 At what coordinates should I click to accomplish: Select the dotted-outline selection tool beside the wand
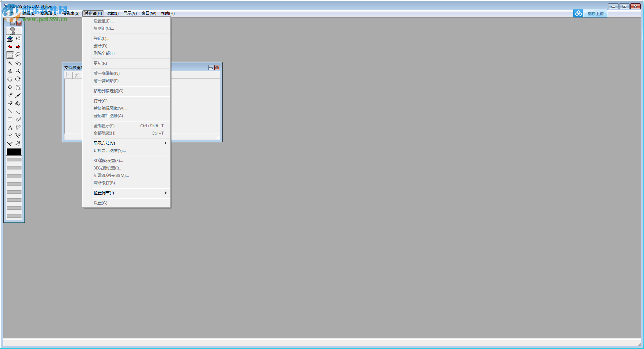click(x=18, y=63)
